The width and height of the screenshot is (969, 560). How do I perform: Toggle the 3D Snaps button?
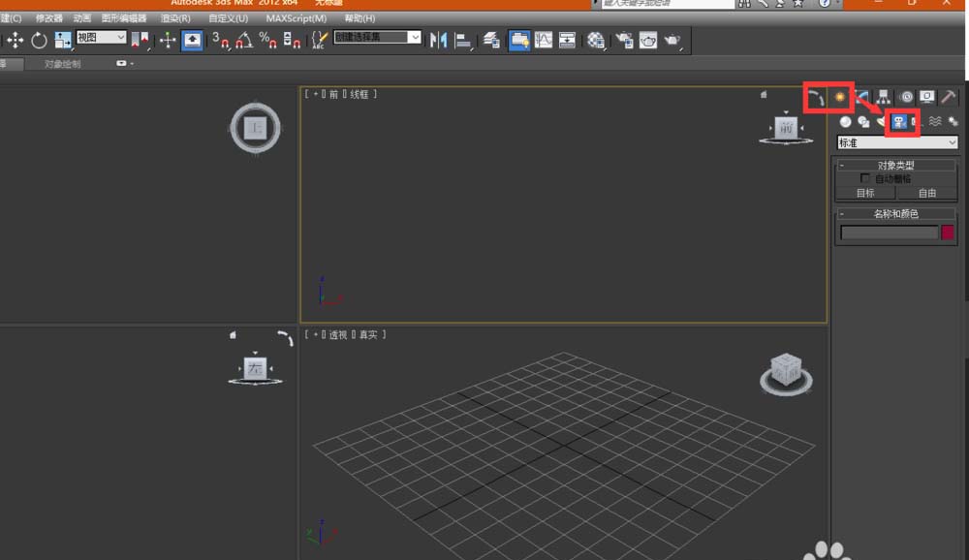coord(221,41)
